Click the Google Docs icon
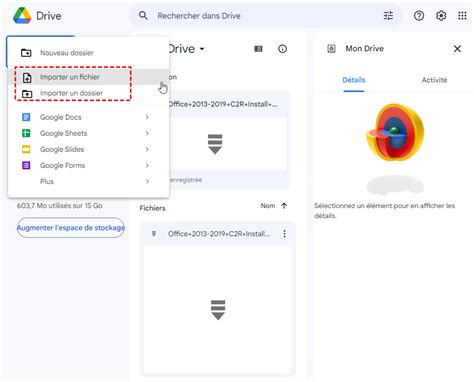The height and width of the screenshot is (382, 474). [26, 117]
